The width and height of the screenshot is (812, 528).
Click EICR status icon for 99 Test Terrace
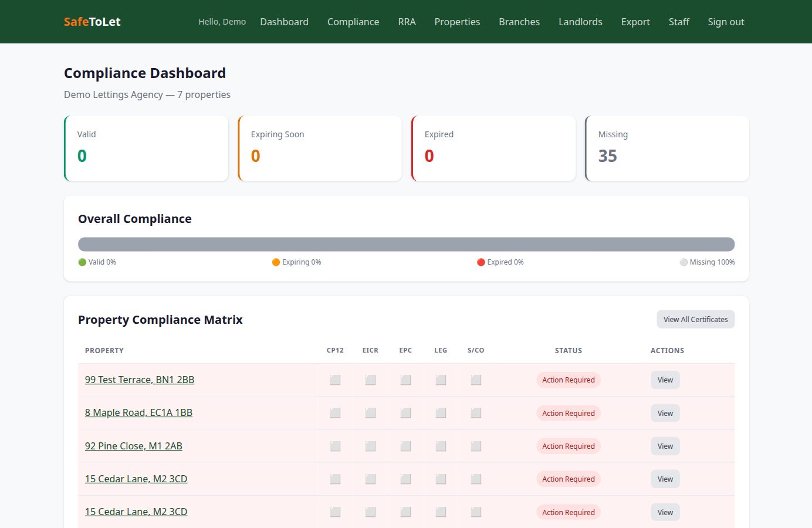pos(370,380)
